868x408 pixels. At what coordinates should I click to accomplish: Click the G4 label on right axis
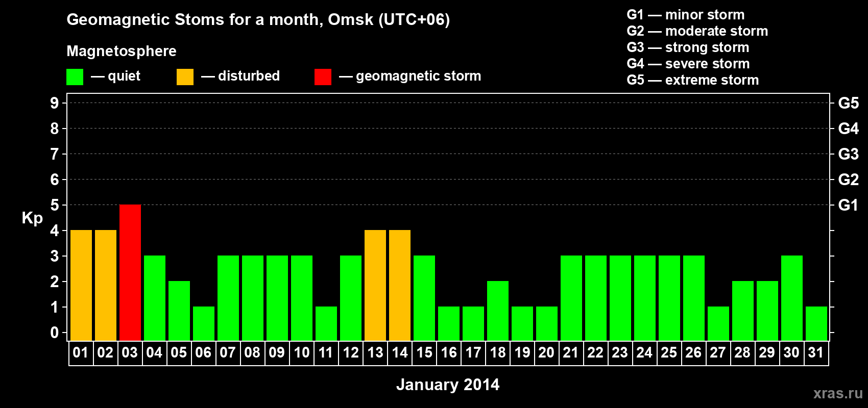(849, 129)
